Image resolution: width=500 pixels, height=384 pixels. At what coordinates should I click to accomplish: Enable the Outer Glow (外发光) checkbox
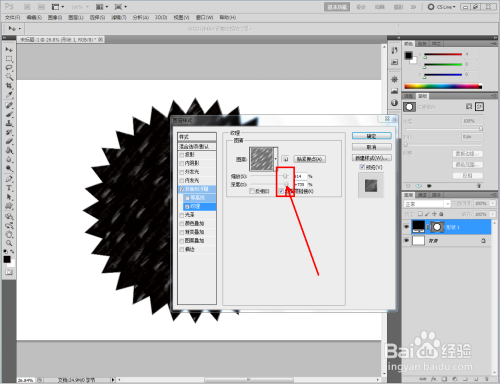click(182, 172)
